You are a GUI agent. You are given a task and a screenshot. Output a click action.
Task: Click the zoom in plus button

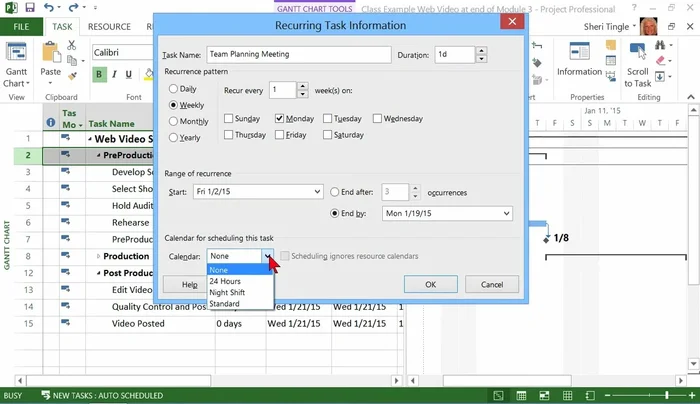coord(692,396)
